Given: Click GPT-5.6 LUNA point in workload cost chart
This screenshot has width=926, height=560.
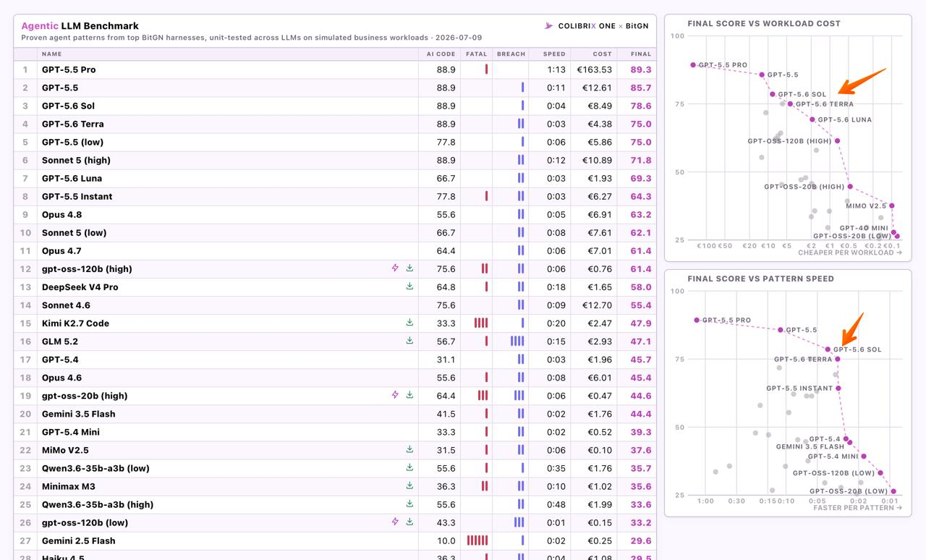Looking at the screenshot, I should (812, 119).
